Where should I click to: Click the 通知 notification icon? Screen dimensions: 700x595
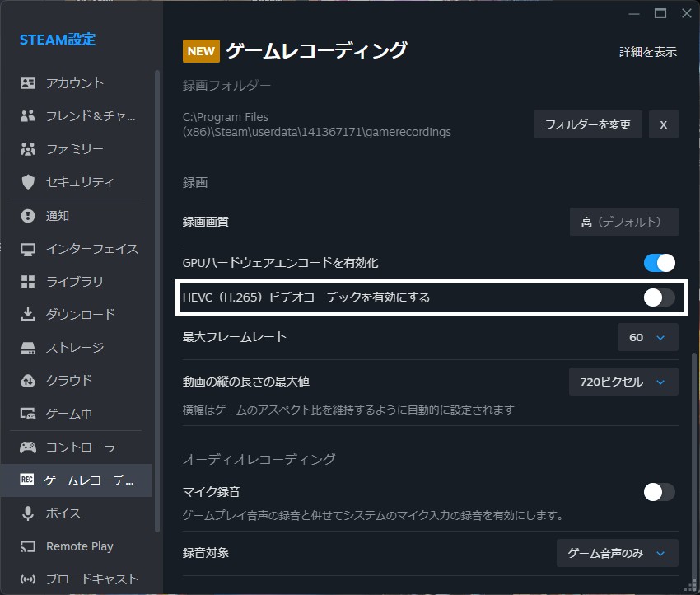pos(28,216)
